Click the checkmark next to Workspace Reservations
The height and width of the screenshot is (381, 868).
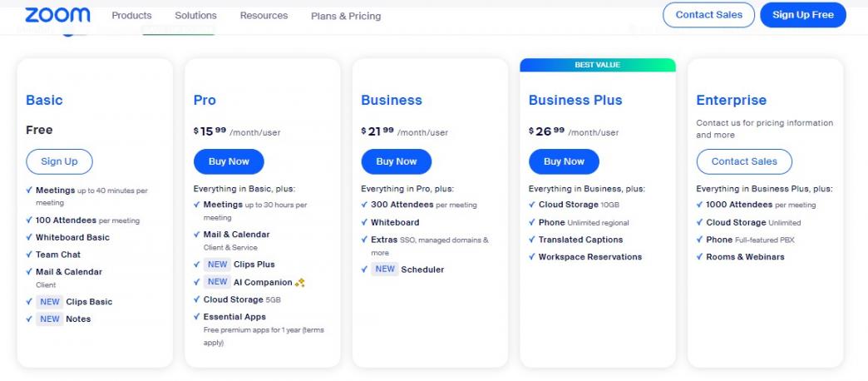click(x=532, y=257)
